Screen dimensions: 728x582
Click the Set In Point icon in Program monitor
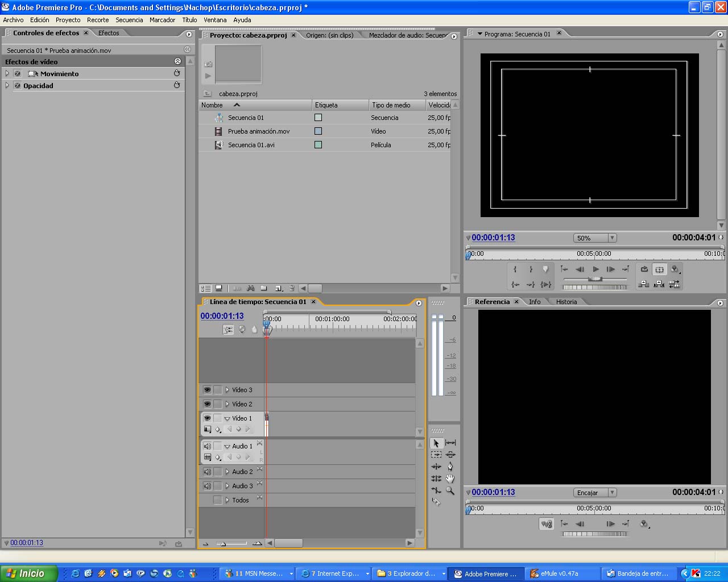point(515,269)
